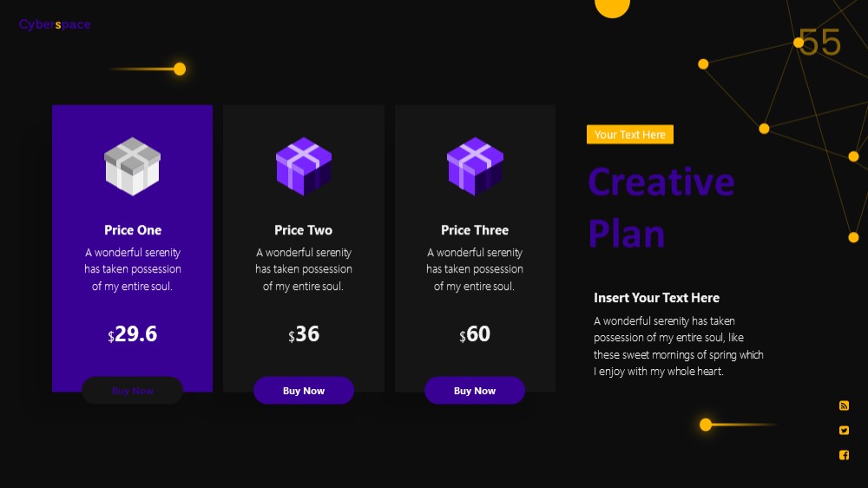Image resolution: width=868 pixels, height=488 pixels.
Task: Click the Price Two title
Action: (x=303, y=230)
